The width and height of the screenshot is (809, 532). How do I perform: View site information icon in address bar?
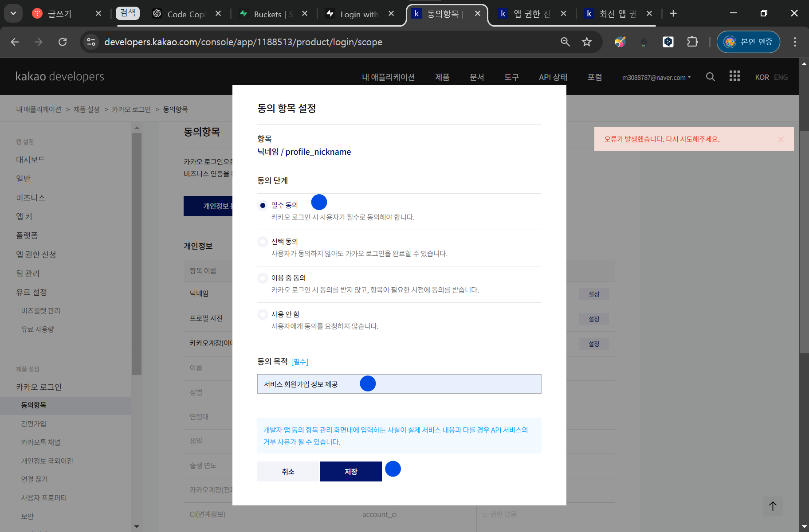pos(91,42)
